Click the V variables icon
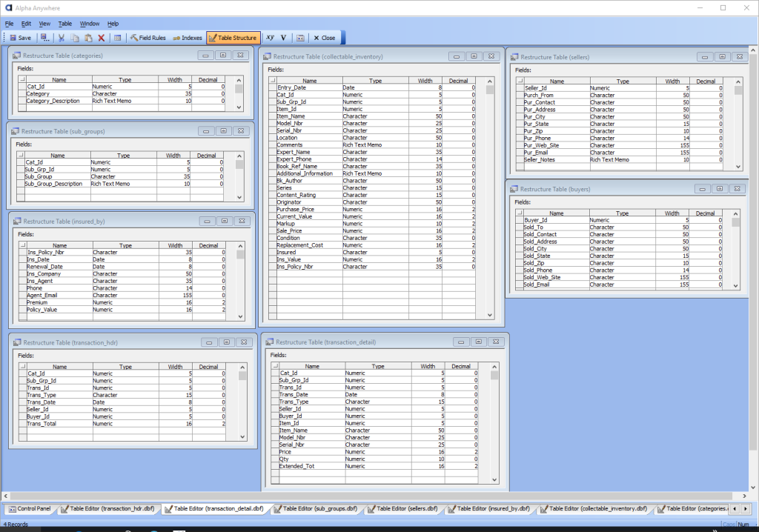Viewport: 759px width, 532px height. click(x=284, y=38)
